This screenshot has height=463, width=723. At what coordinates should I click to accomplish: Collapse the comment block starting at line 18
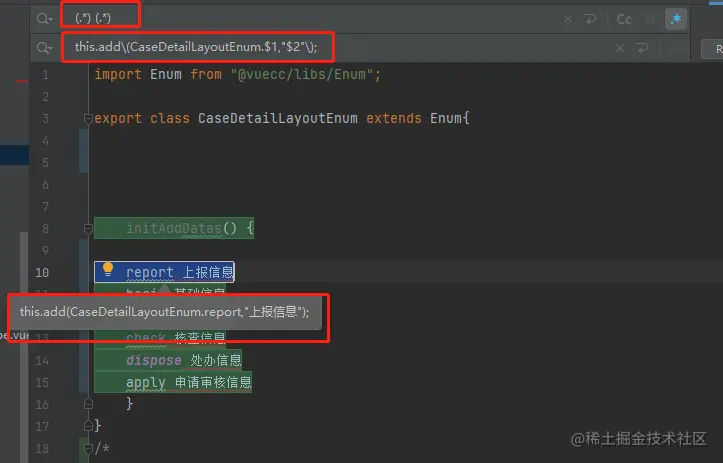tap(88, 448)
